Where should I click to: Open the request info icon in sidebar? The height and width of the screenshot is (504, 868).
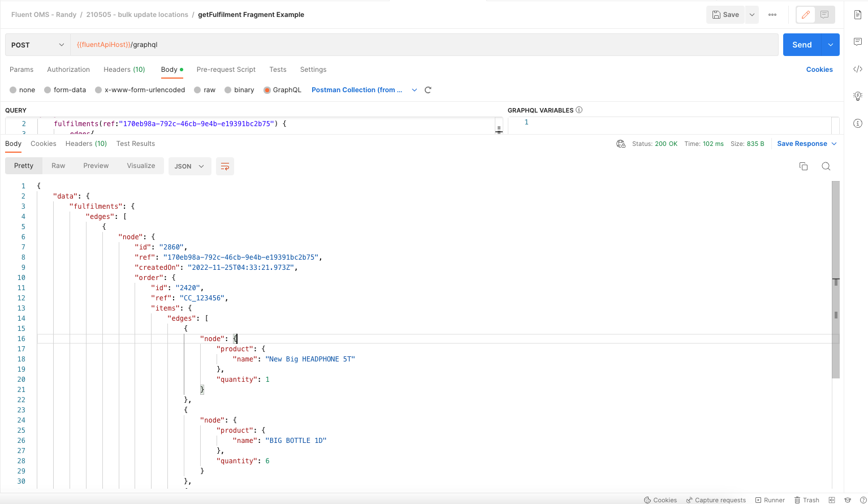tap(857, 123)
